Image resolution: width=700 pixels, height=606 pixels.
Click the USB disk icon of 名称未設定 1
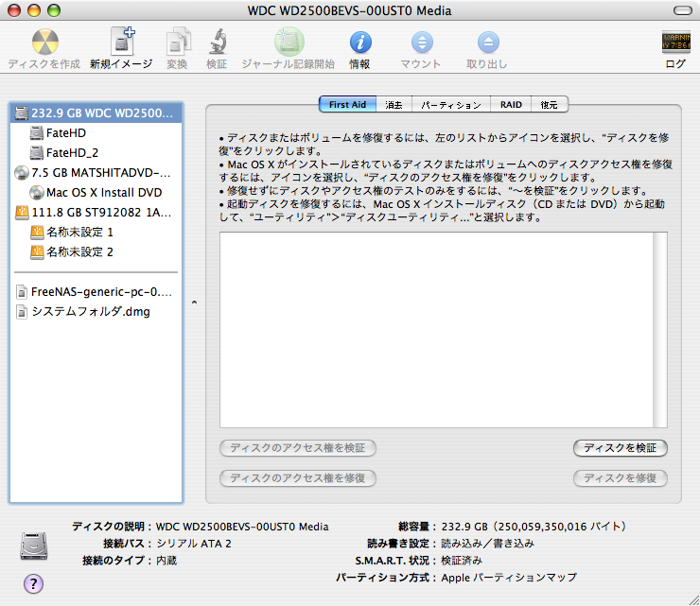(x=37, y=232)
